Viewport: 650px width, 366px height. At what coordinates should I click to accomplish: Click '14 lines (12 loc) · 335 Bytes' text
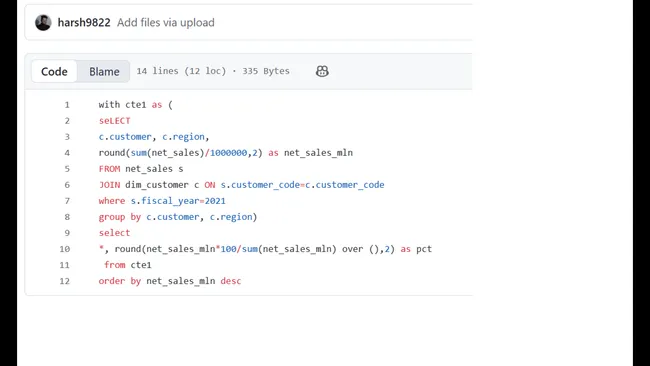click(x=213, y=71)
